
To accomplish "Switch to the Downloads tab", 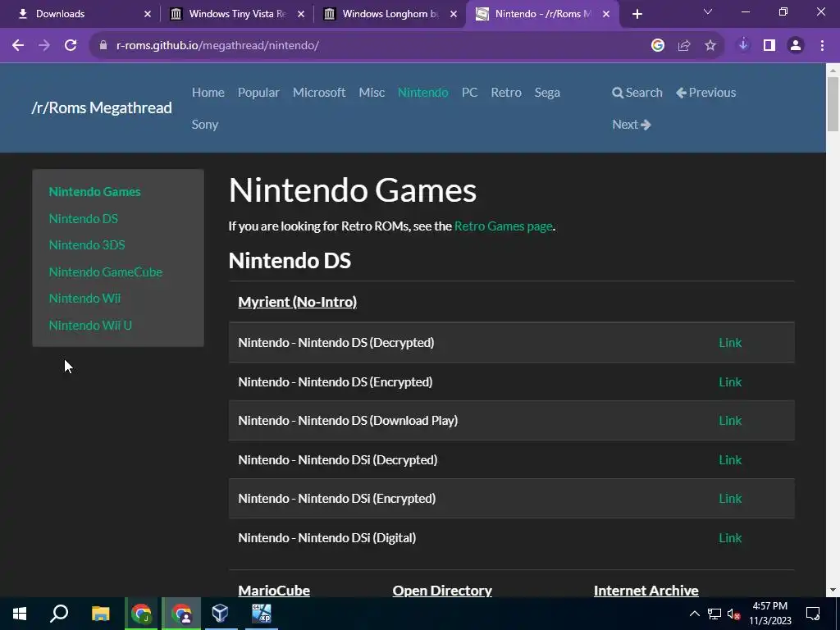I will coord(80,14).
